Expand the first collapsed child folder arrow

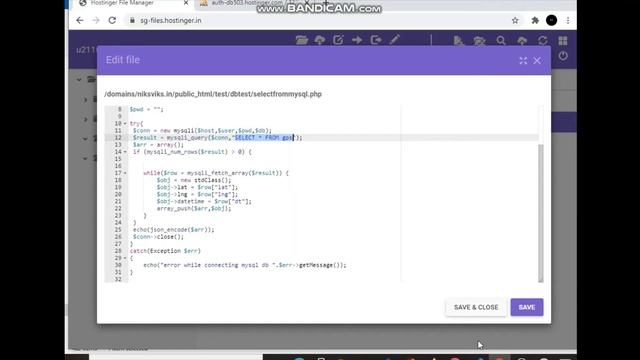point(86,100)
